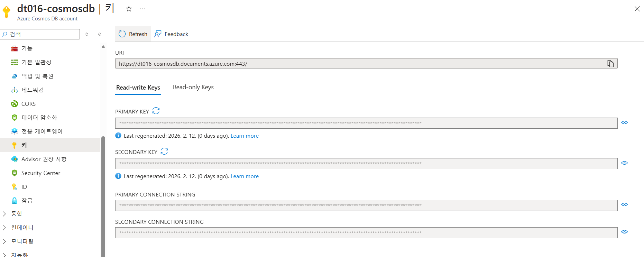Reveal the secondary connection string
This screenshot has height=257, width=644.
point(624,232)
